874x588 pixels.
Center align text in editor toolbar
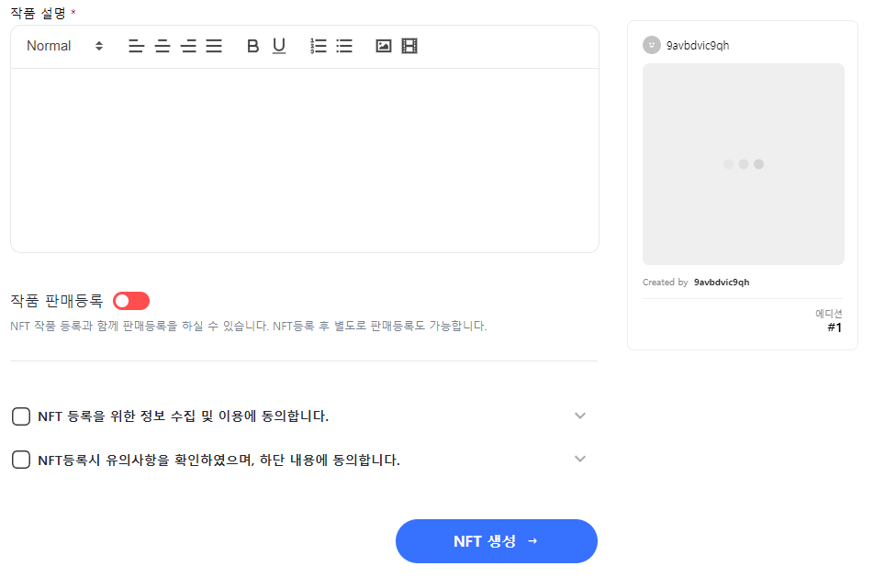point(162,46)
